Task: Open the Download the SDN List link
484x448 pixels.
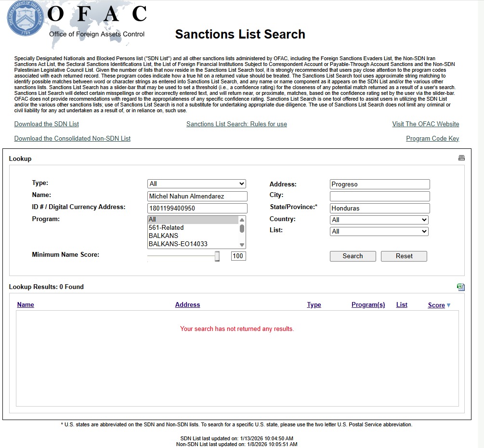Action: tap(47, 124)
